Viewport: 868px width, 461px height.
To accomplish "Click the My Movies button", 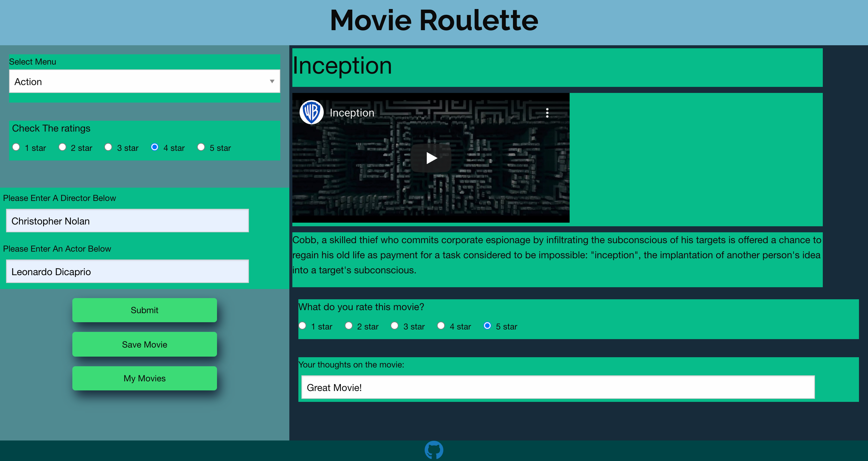I will pyautogui.click(x=144, y=378).
